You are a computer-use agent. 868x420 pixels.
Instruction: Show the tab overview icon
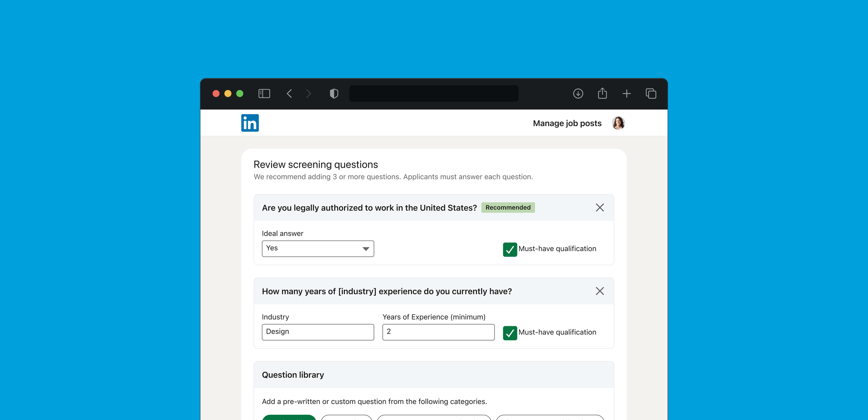651,93
